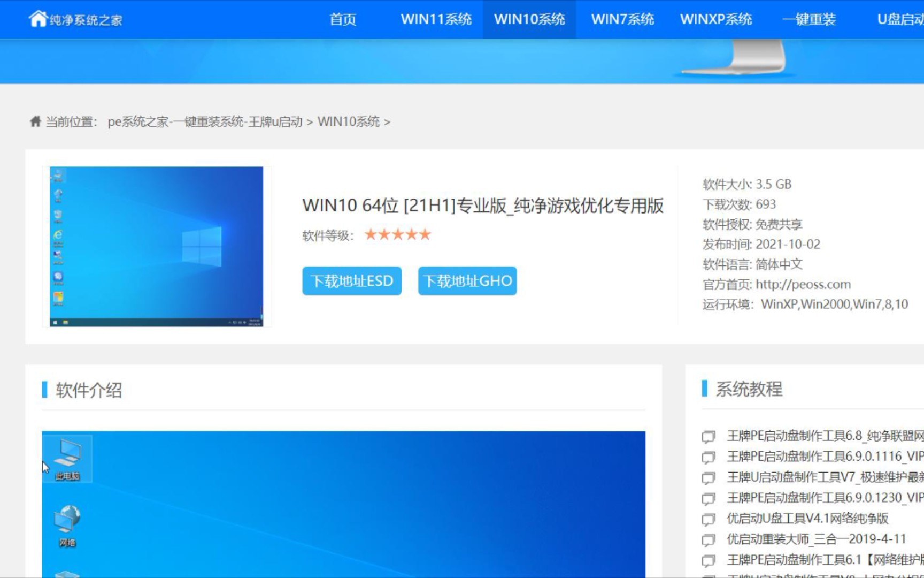This screenshot has width=924, height=578.
Task: Go to 首页 in the navigation bar
Action: pos(343,19)
